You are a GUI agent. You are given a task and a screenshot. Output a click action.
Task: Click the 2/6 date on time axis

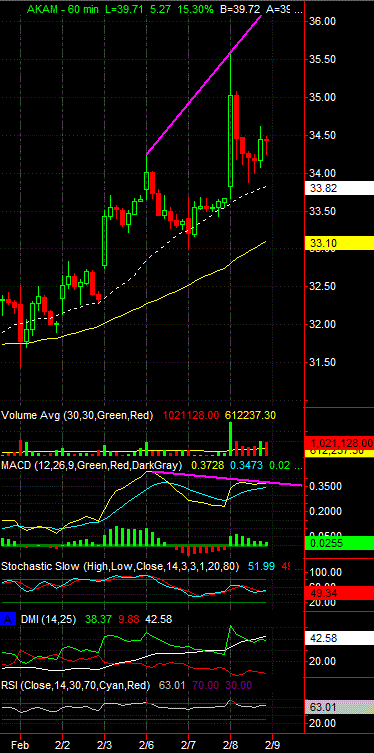[x=146, y=746]
